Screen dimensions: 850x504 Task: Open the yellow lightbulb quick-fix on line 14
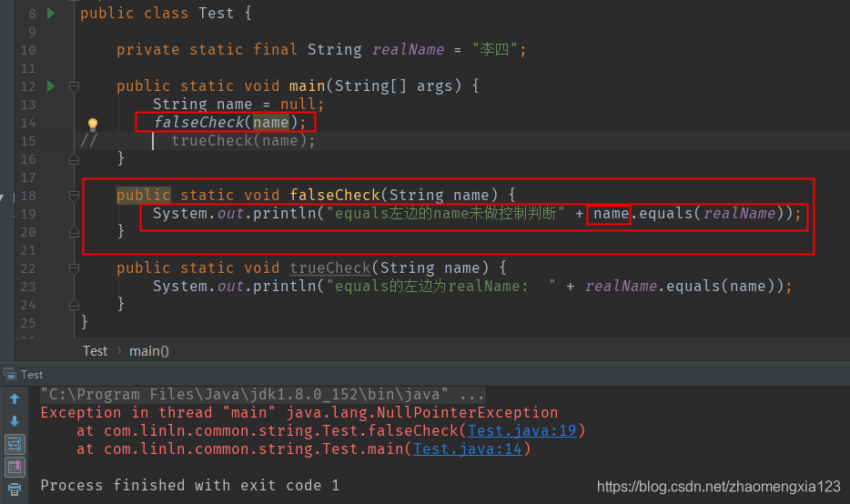click(93, 125)
